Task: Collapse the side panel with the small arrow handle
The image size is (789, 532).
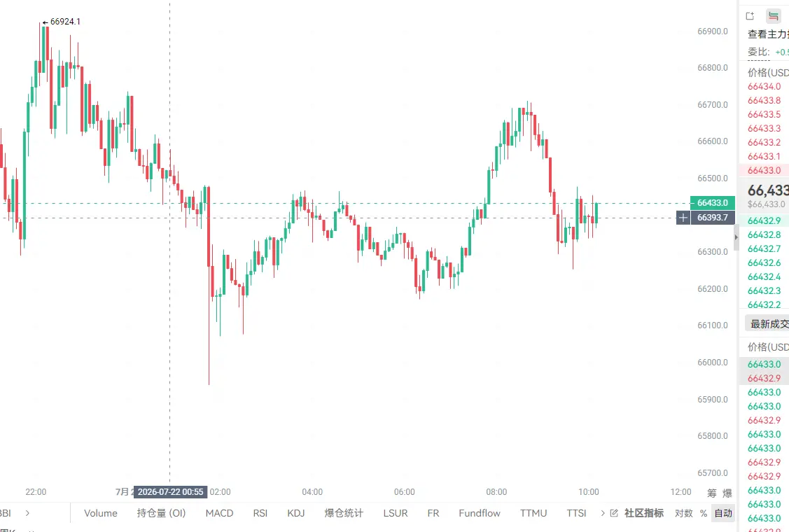Action: [736, 237]
